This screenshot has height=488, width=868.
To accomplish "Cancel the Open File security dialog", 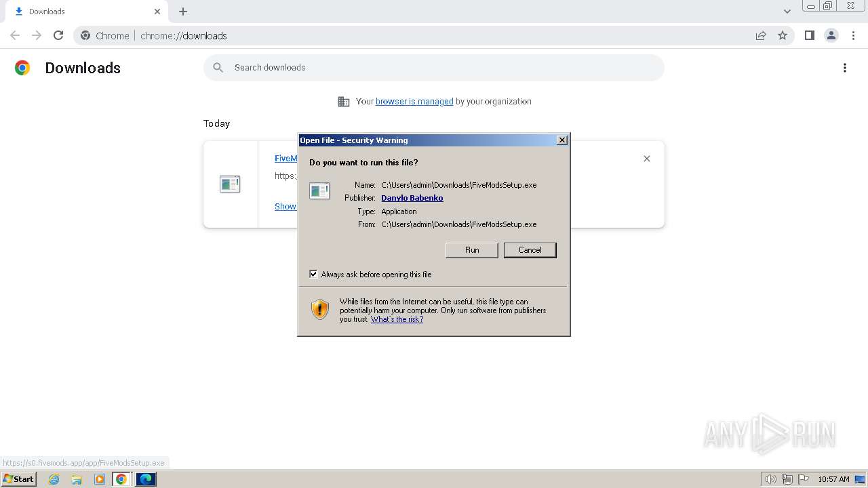I will 530,250.
